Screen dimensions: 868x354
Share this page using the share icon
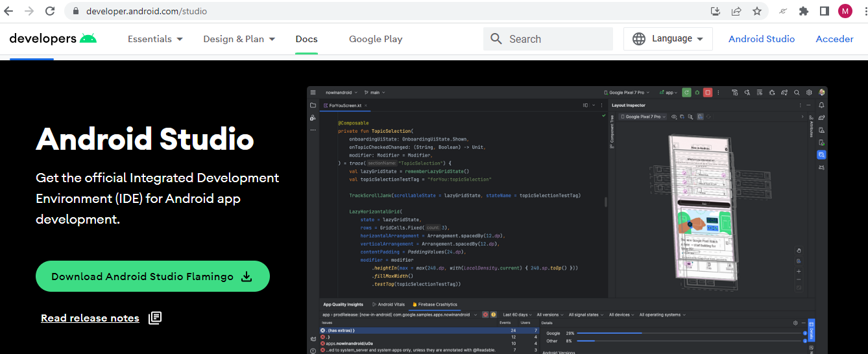(x=736, y=11)
